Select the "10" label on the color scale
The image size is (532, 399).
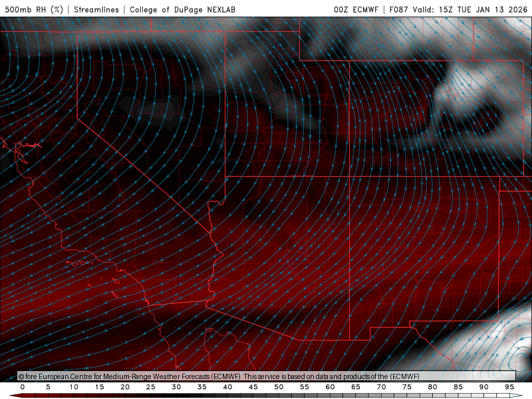(74, 387)
